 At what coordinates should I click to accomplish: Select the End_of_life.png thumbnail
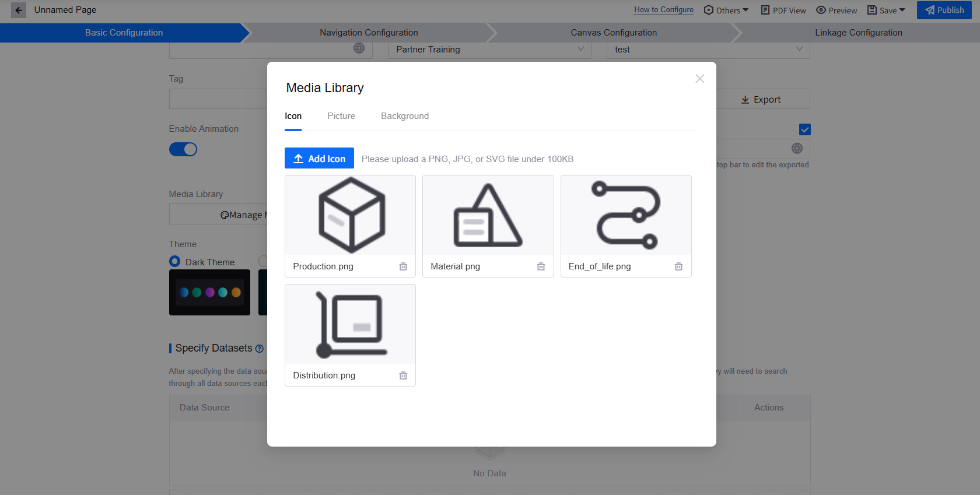coord(626,215)
